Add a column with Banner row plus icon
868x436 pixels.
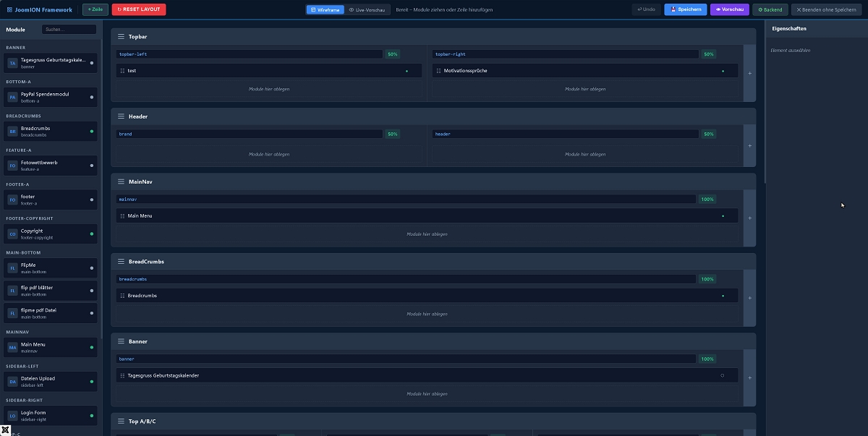click(749, 377)
